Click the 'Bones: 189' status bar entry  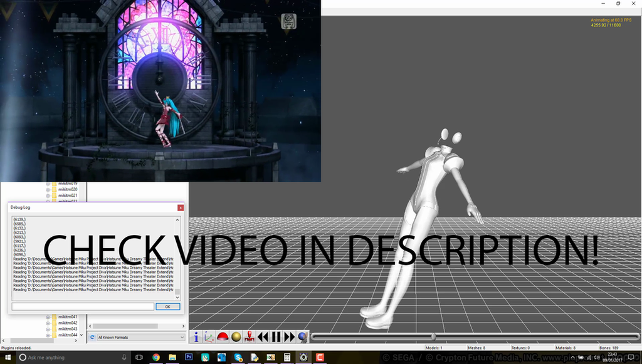tap(609, 348)
